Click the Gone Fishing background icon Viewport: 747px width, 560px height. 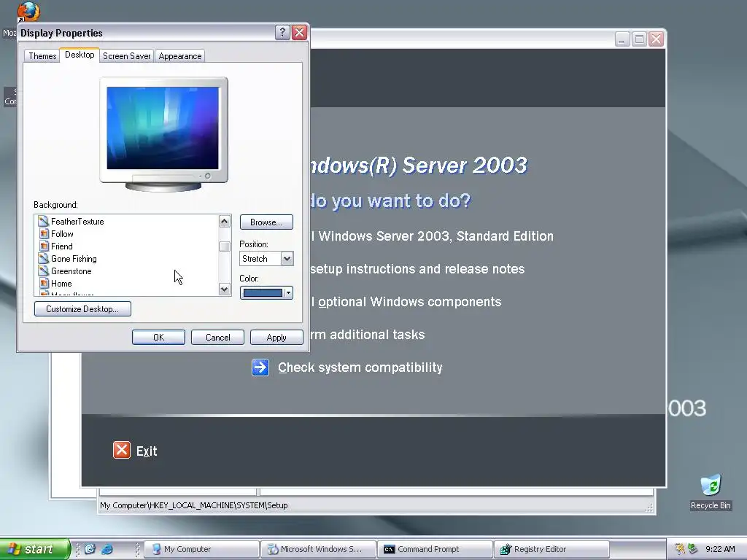(43, 258)
